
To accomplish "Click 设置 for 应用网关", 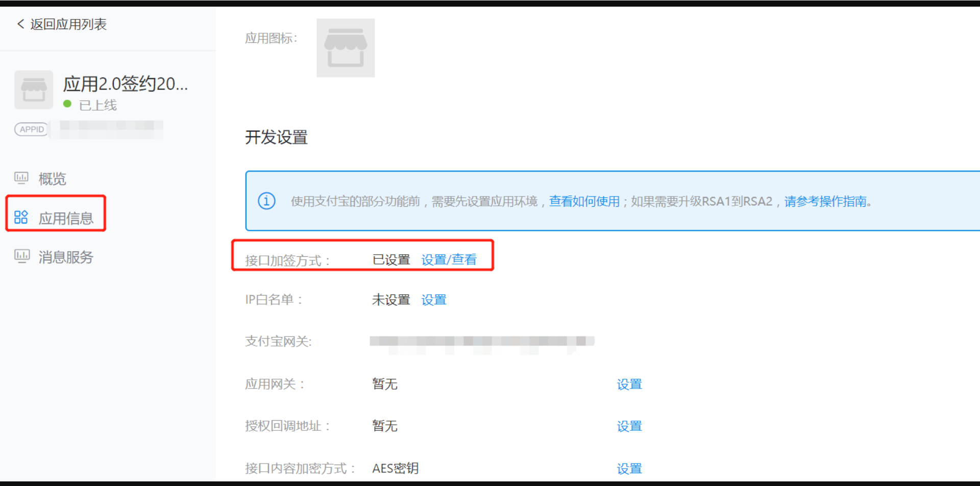I will (629, 384).
